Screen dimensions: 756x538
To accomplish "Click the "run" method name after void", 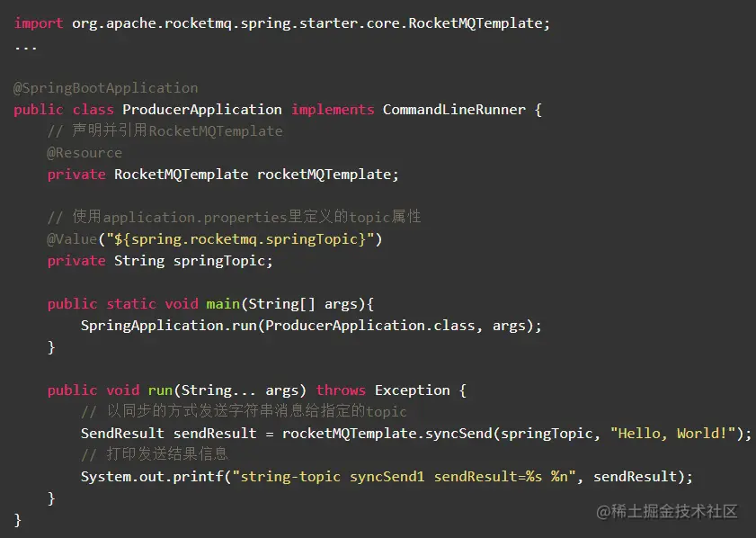I will click(x=160, y=390).
